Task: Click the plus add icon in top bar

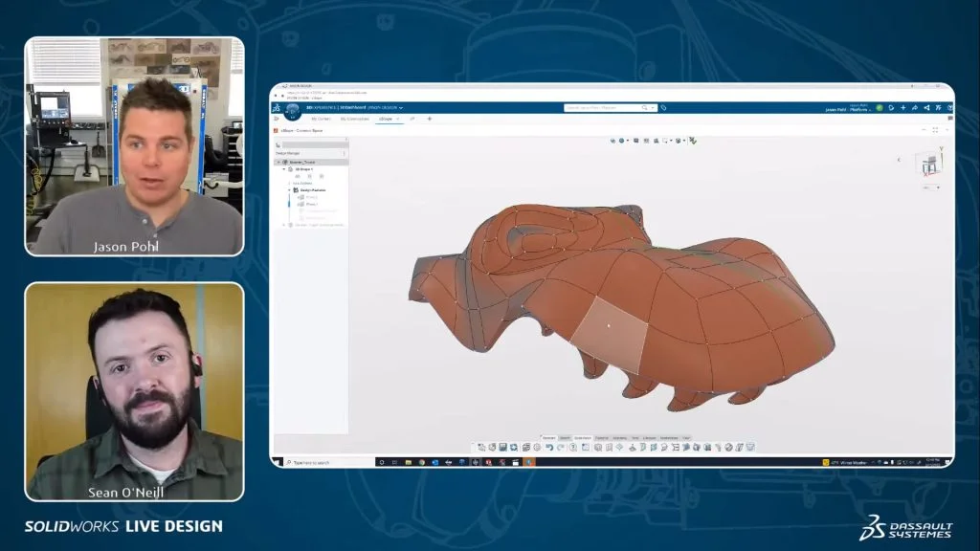Action: click(x=903, y=108)
